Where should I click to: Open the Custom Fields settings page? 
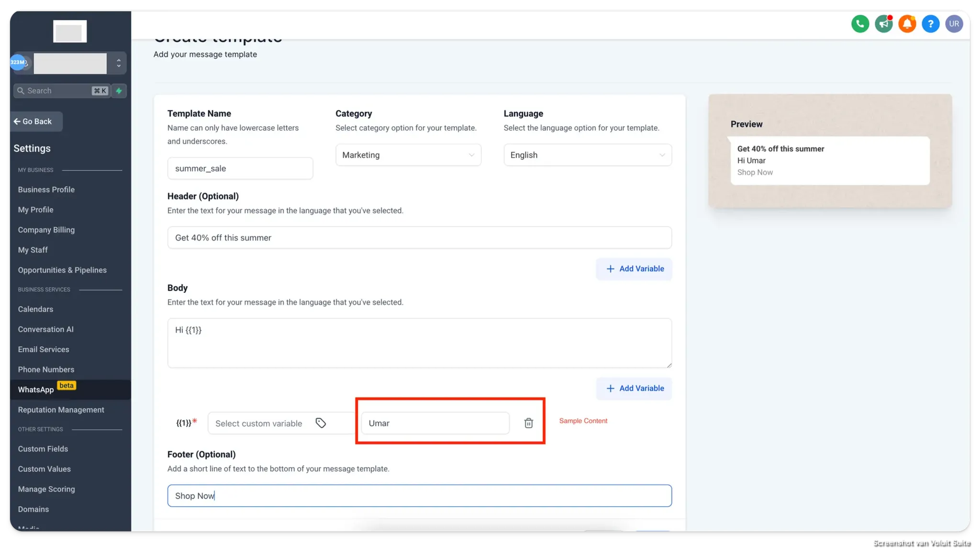click(x=43, y=449)
